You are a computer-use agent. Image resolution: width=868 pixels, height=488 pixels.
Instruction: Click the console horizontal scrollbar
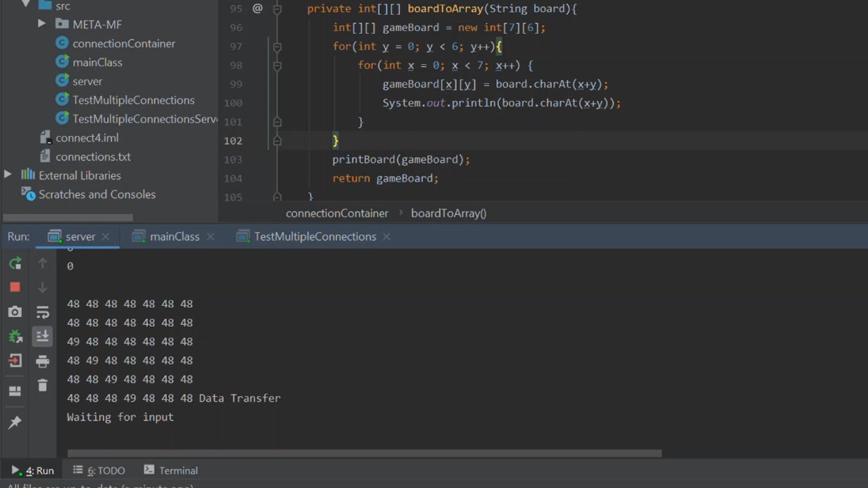pos(364,453)
